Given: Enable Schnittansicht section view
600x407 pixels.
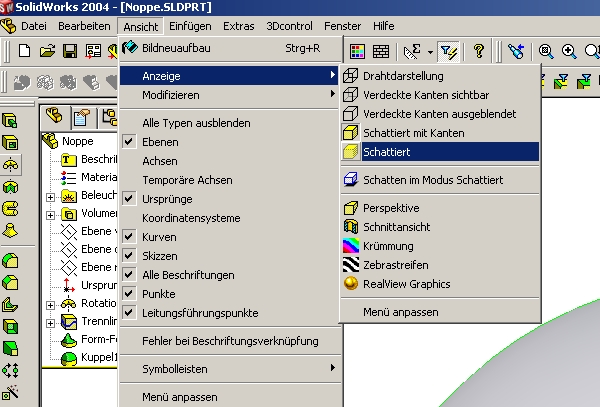Looking at the screenshot, I should (x=440, y=227).
